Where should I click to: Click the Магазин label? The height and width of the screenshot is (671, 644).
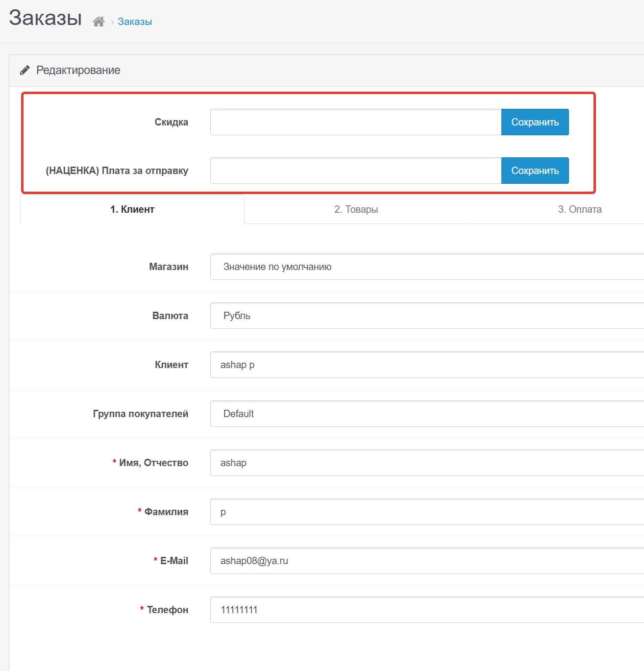coord(169,267)
